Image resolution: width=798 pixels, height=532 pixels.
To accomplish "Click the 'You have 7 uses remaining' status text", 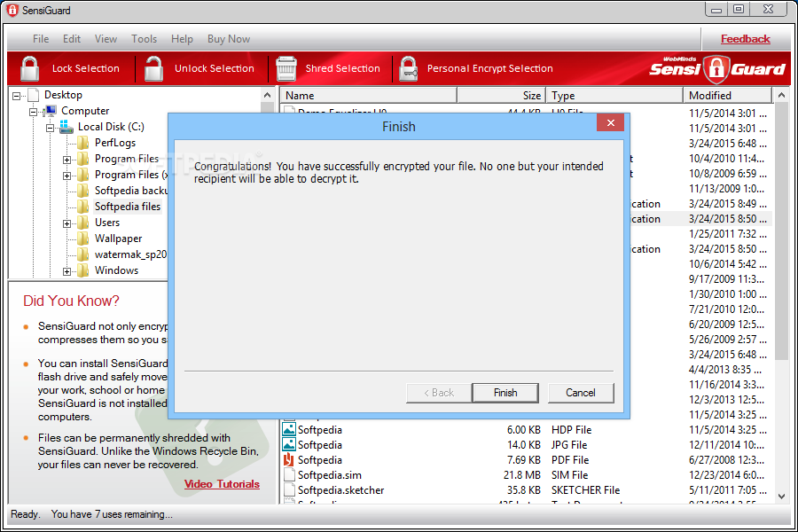I will coord(112,514).
